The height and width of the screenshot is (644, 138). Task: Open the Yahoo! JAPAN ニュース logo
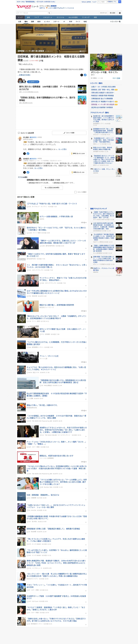(28, 7)
